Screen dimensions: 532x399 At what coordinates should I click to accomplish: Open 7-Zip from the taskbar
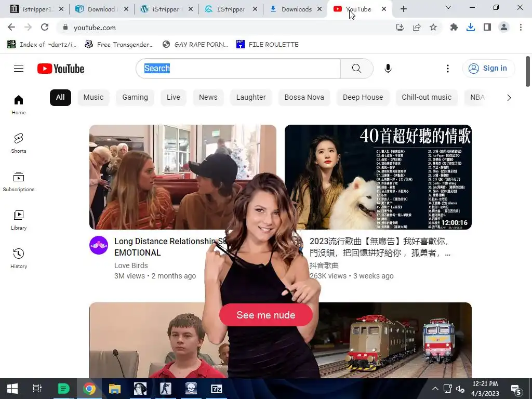click(217, 389)
